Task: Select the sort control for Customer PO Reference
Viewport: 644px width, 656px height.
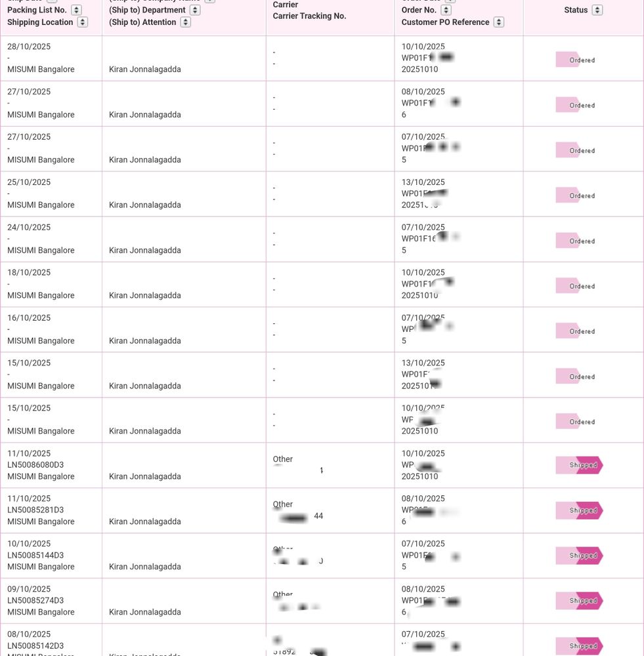Action: [x=498, y=22]
